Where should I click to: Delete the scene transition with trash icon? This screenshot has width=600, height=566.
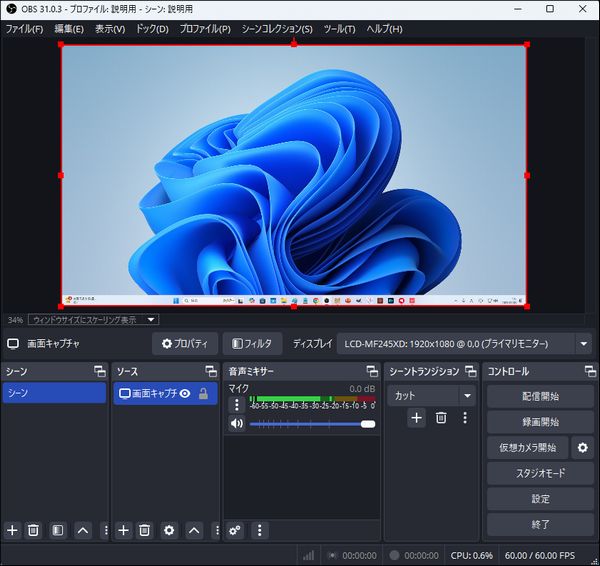pos(441,418)
